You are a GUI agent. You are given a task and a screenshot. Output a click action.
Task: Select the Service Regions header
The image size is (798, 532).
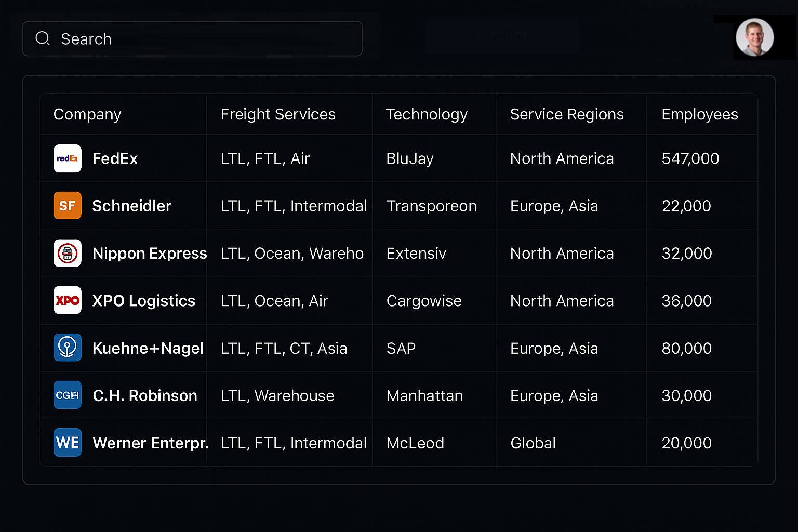pos(567,114)
